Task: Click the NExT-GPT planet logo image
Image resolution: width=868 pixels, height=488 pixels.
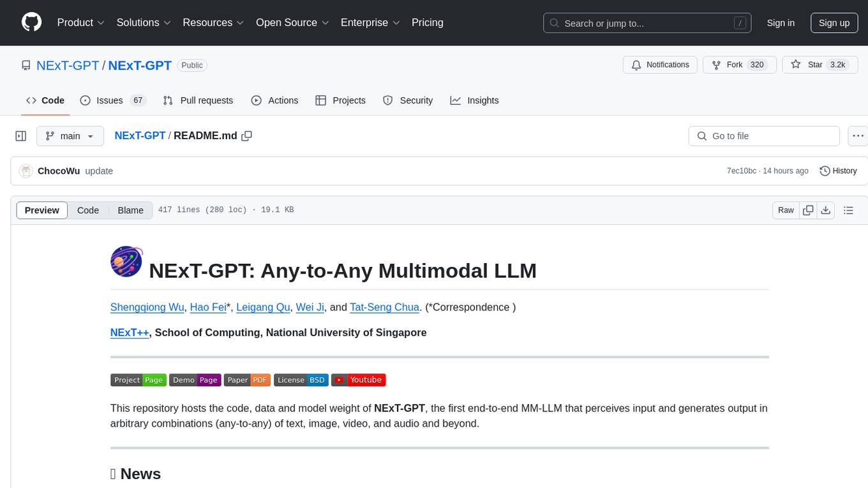Action: click(x=126, y=262)
